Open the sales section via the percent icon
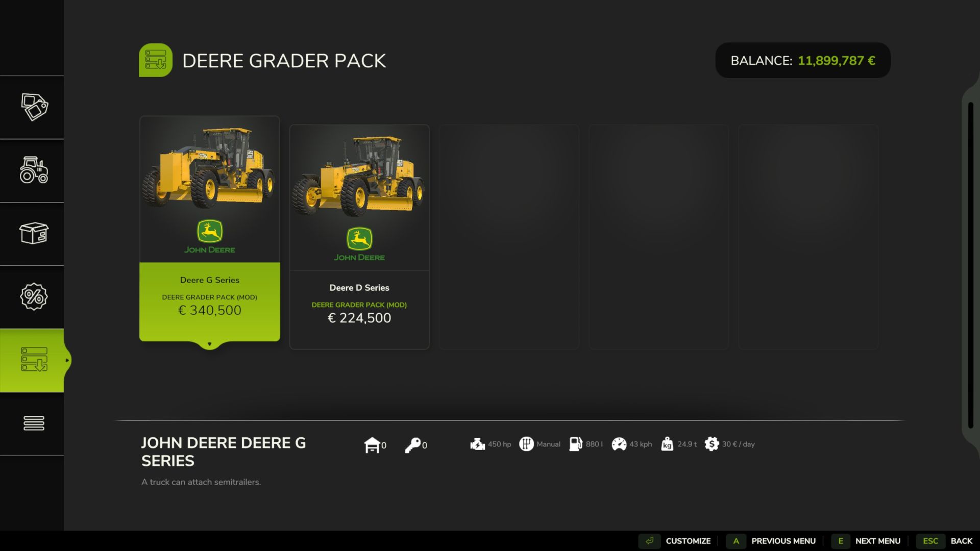The width and height of the screenshot is (980, 551). pyautogui.click(x=33, y=297)
